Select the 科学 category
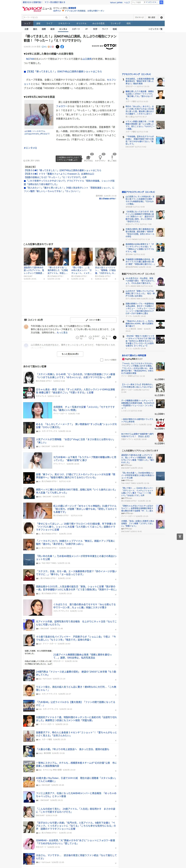186x868 pixels. tap(95, 29)
